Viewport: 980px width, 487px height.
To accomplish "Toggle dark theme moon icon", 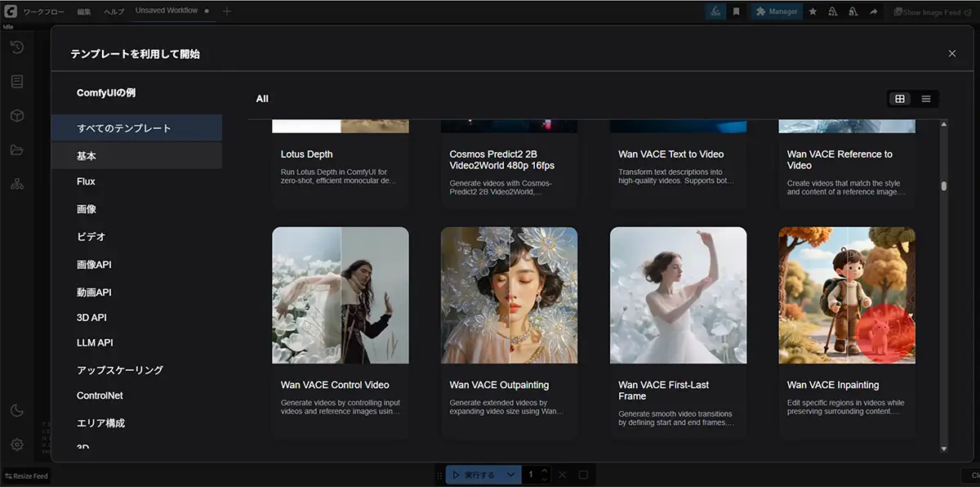I will coord(16,410).
